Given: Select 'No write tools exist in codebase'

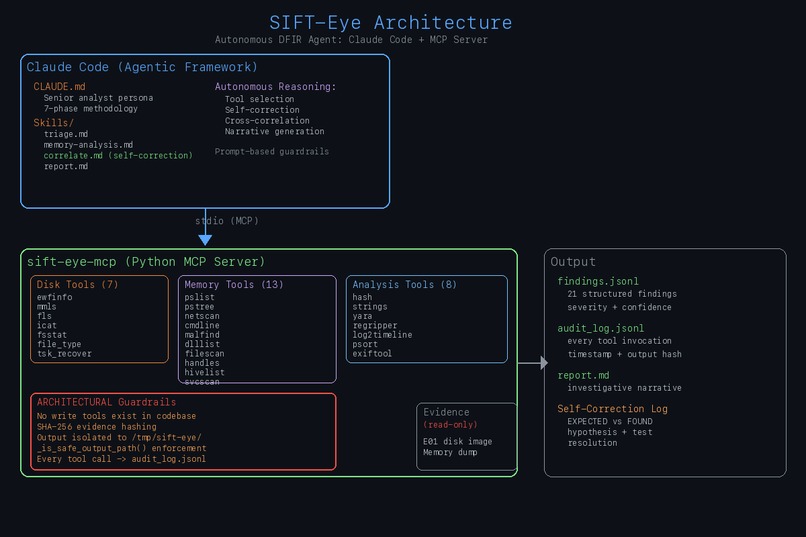Looking at the screenshot, I should [116, 416].
